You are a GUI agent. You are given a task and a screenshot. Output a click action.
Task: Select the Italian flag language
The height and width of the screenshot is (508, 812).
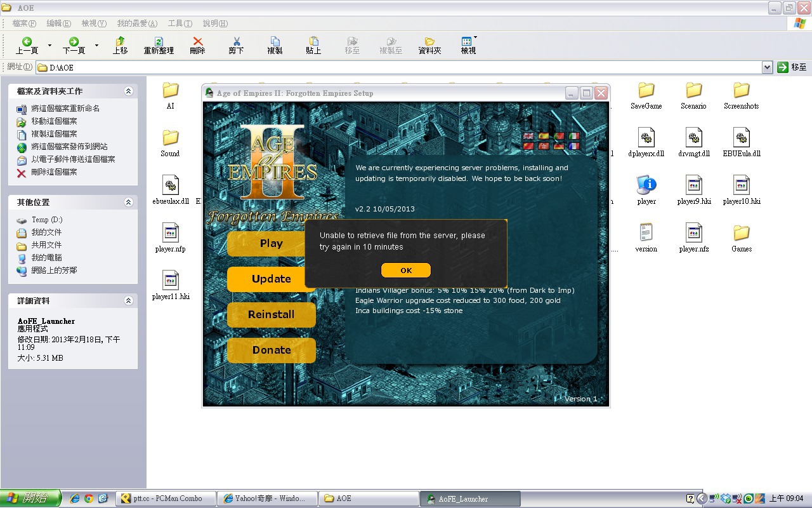(574, 136)
